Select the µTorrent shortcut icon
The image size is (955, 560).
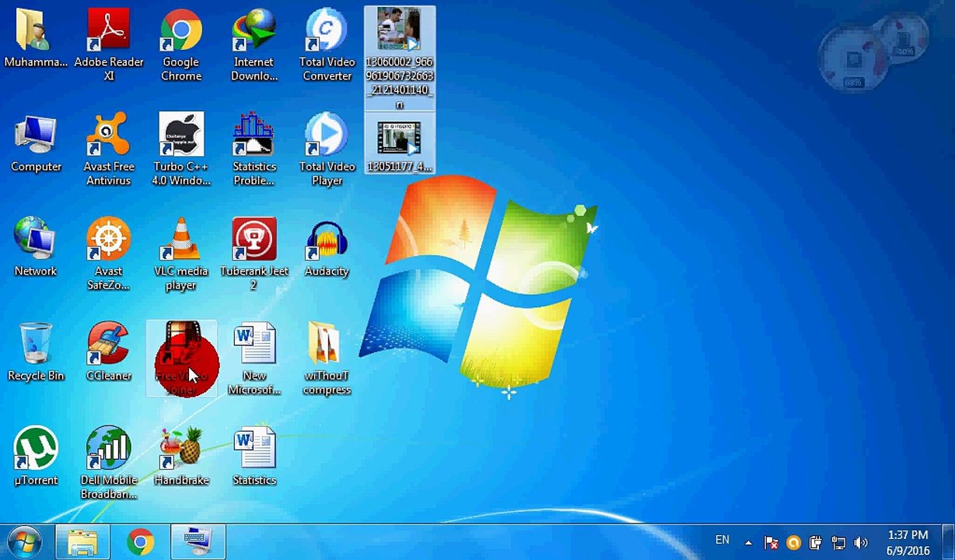[x=36, y=457]
